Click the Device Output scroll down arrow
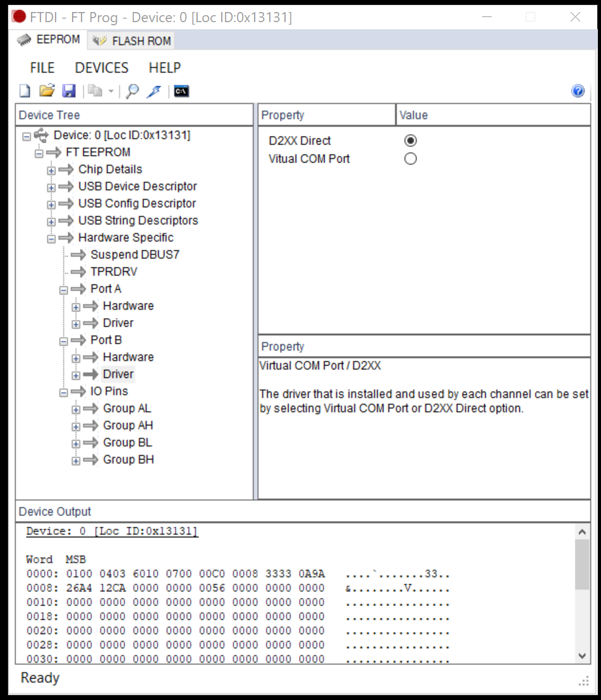 click(582, 655)
